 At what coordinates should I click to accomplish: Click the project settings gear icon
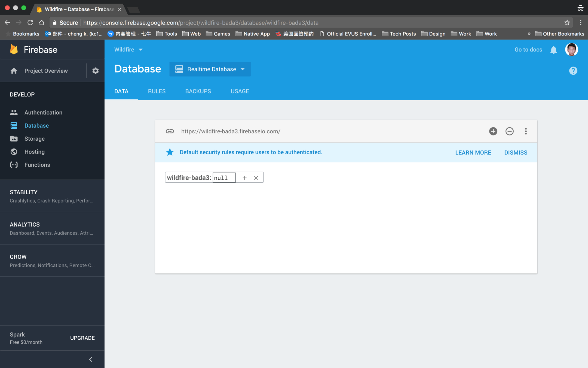[95, 71]
